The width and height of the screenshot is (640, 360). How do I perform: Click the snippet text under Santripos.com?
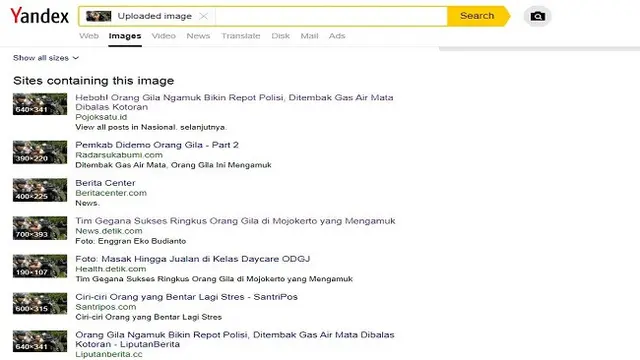click(149, 317)
